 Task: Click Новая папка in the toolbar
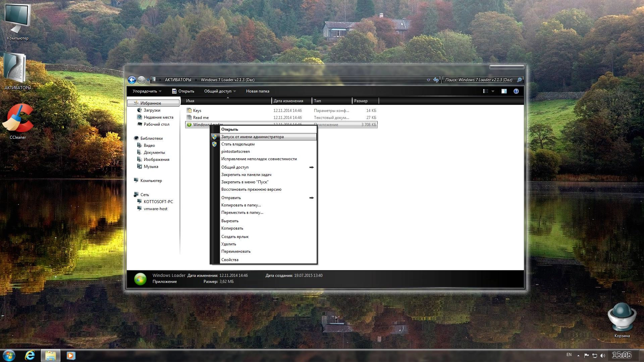(x=258, y=91)
